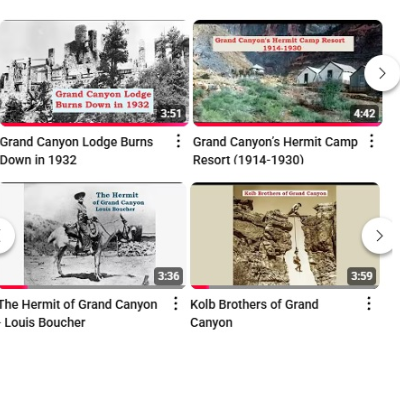Show next videos in bottom row

pos(379,236)
